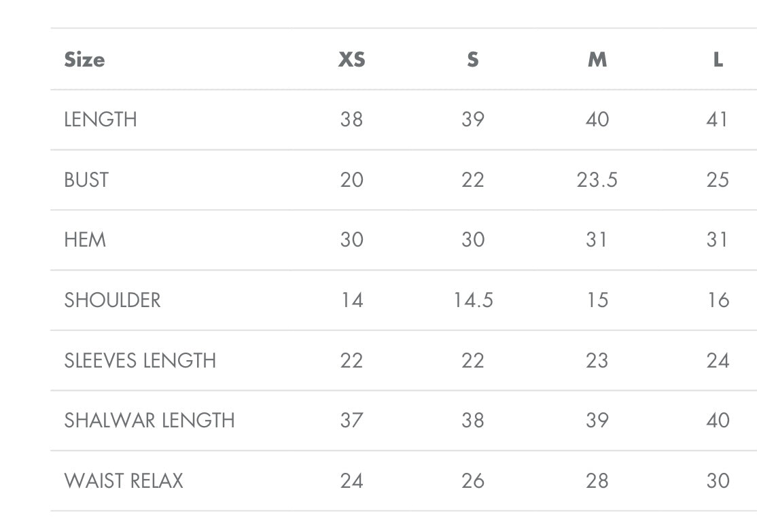The height and width of the screenshot is (532, 757).
Task: Click the SHALWAR LENGTH row label
Action: click(149, 421)
